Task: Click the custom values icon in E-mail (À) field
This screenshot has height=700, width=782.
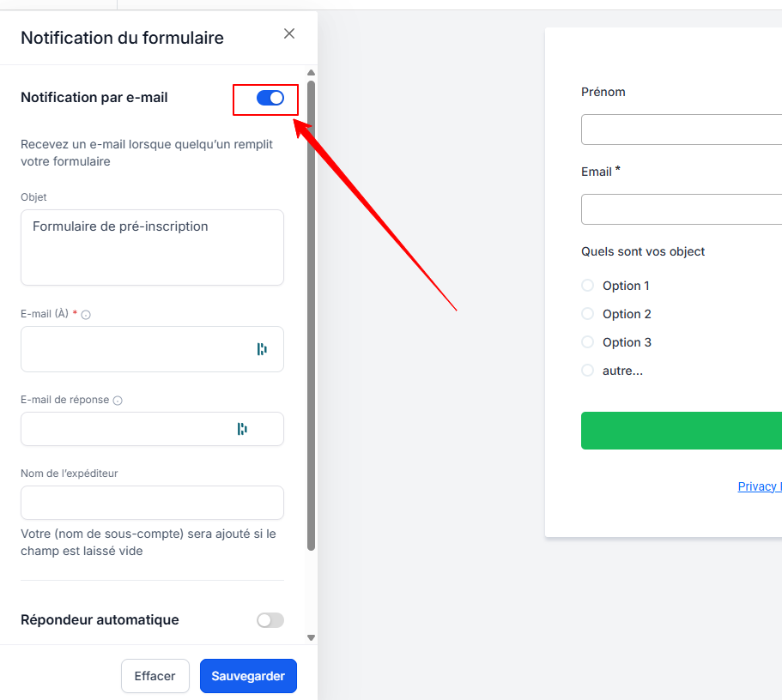Action: (x=262, y=349)
